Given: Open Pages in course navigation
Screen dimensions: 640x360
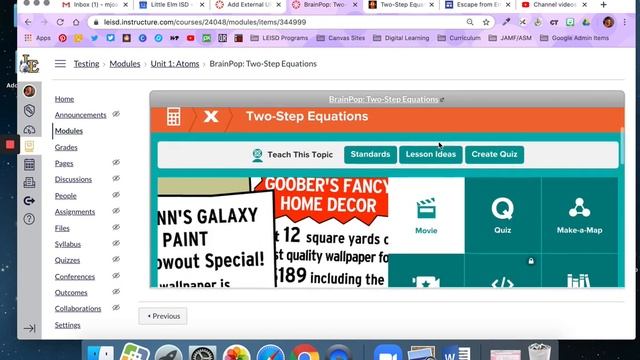Looking at the screenshot, I should click(64, 163).
